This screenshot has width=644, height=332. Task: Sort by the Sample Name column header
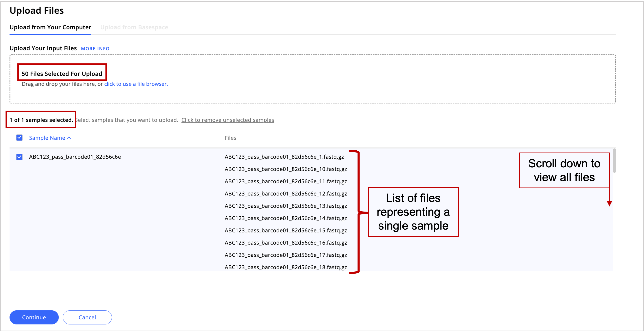tap(50, 138)
